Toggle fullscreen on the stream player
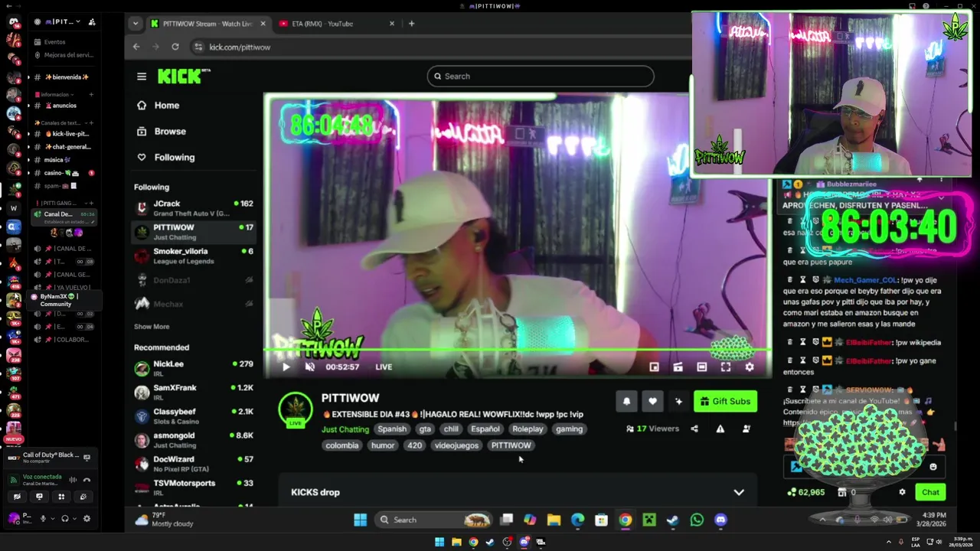This screenshot has height=551, width=980. tap(726, 367)
